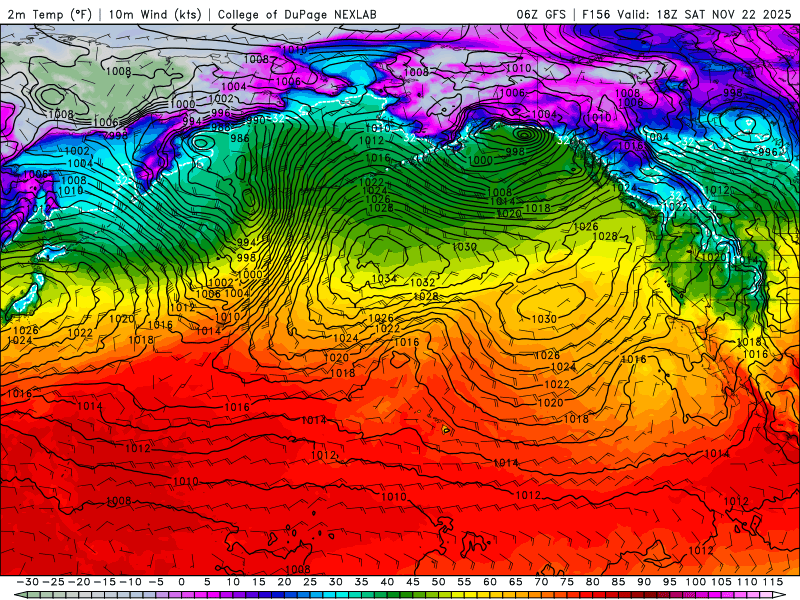Click the "F156" forecast hour text
This screenshot has height=600, width=800.
(596, 14)
